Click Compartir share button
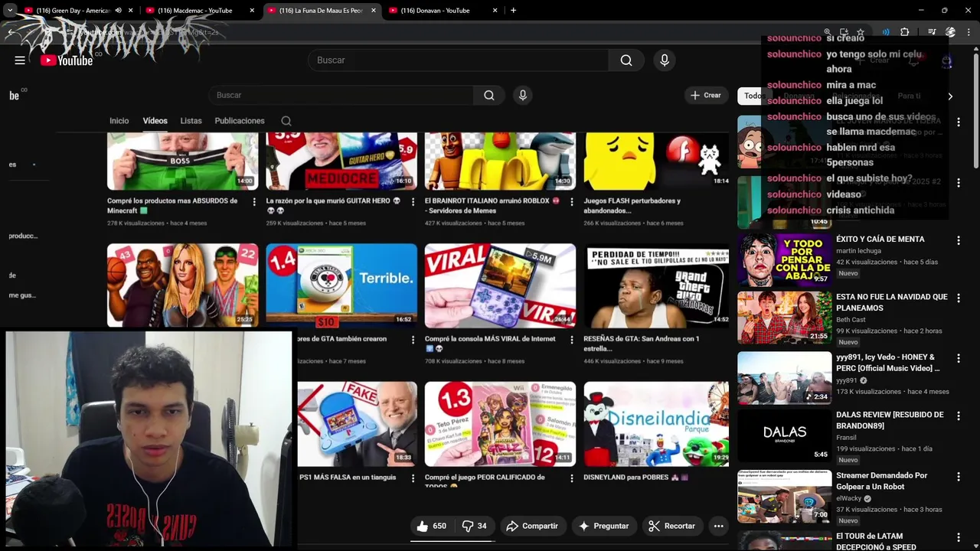 [x=534, y=526]
